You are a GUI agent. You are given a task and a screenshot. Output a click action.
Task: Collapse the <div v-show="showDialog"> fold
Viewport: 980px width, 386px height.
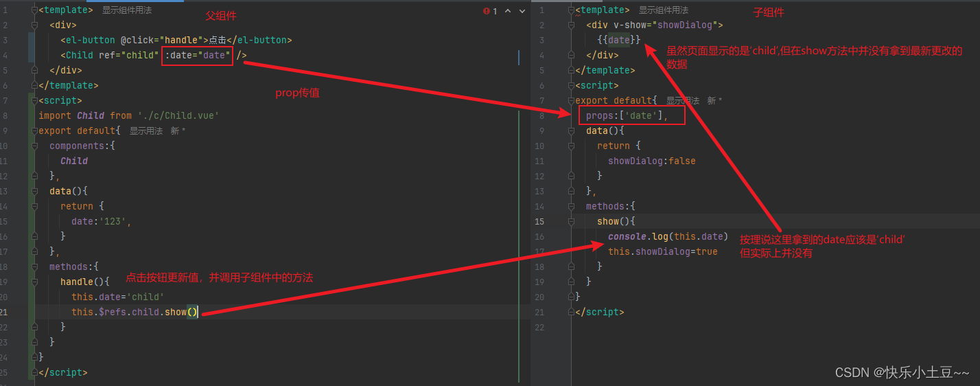[572, 25]
